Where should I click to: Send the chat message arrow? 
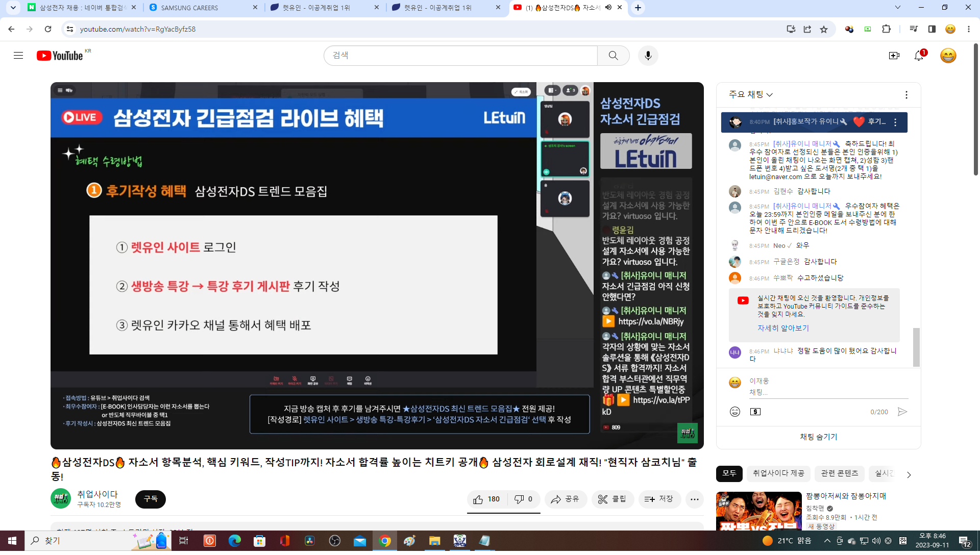[x=902, y=412]
